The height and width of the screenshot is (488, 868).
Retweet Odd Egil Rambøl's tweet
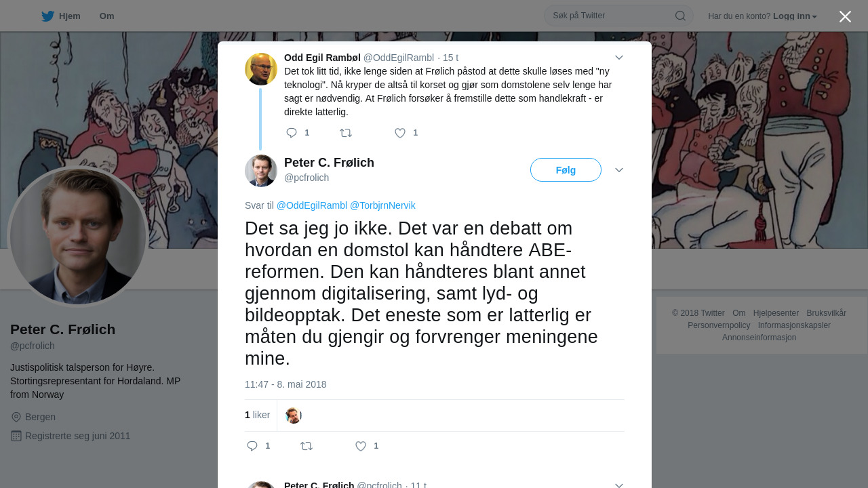click(x=346, y=133)
